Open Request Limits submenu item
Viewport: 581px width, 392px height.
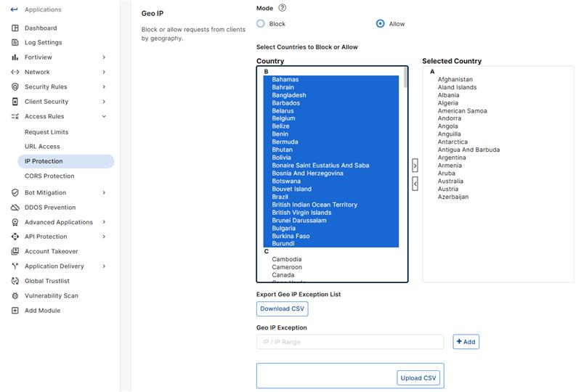coord(46,132)
